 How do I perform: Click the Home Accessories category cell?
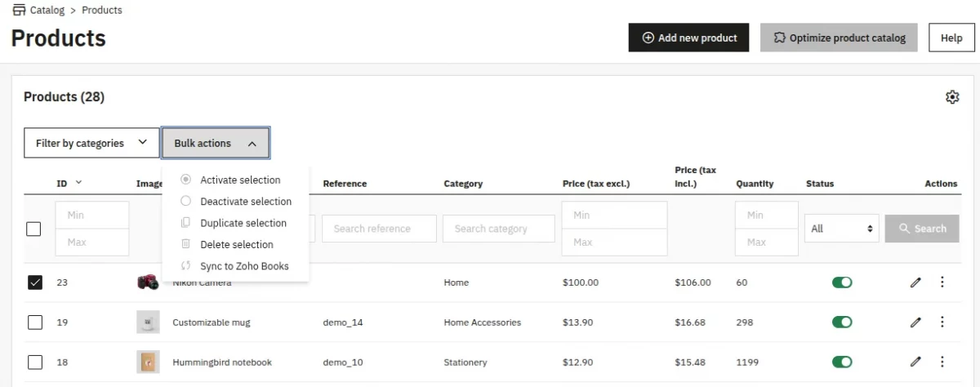tap(483, 322)
